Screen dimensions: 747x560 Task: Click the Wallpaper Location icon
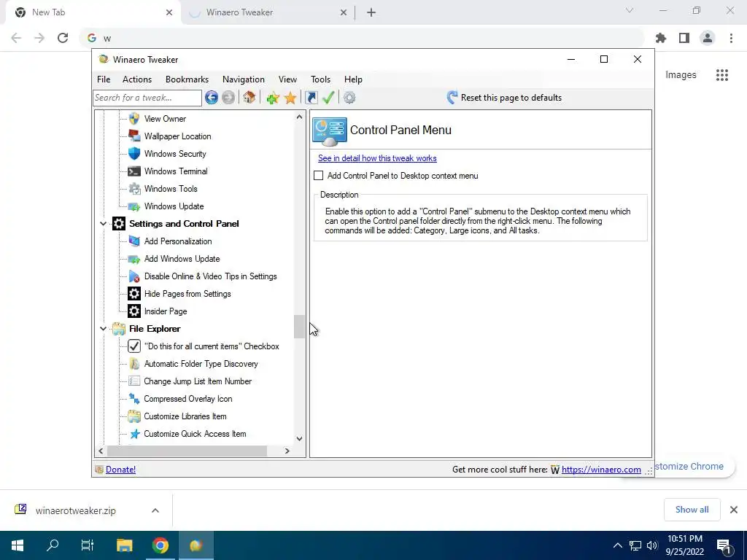coord(134,136)
